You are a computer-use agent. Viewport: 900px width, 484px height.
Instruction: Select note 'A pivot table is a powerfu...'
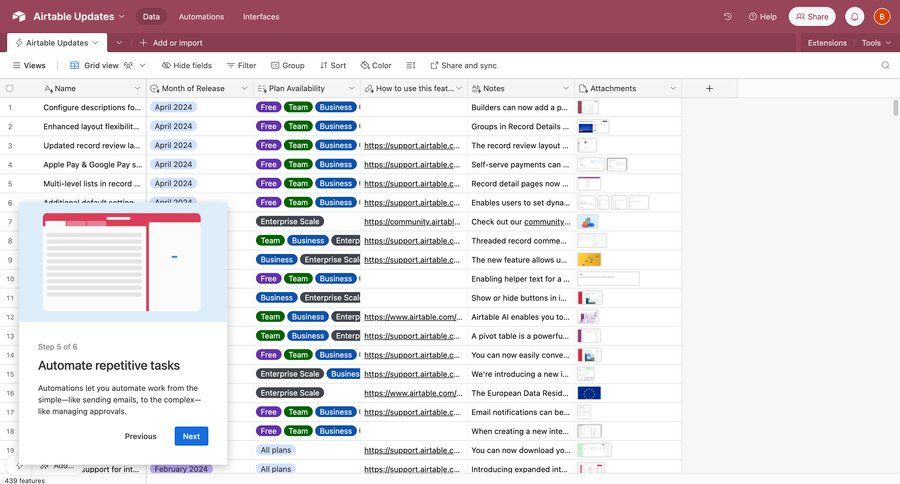point(520,336)
